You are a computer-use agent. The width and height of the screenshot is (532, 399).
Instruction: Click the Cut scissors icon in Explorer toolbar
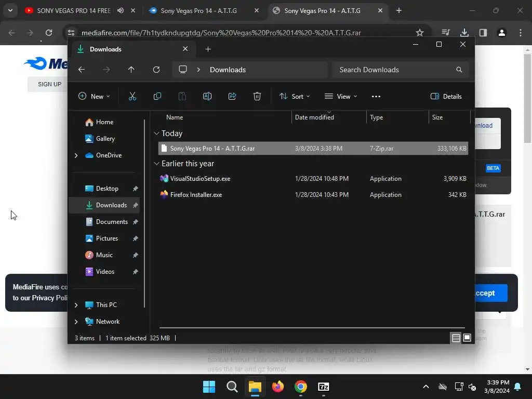point(132,96)
